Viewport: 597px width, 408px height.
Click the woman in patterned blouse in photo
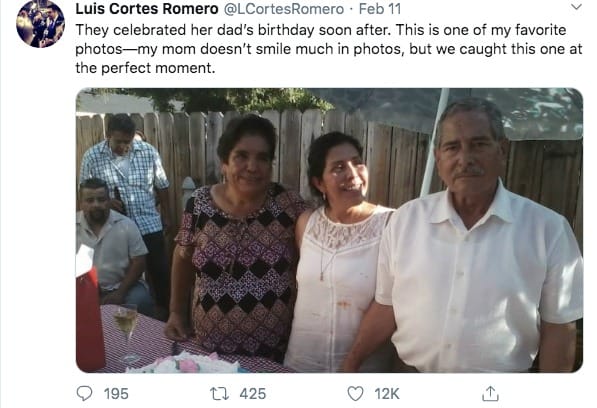pyautogui.click(x=238, y=238)
